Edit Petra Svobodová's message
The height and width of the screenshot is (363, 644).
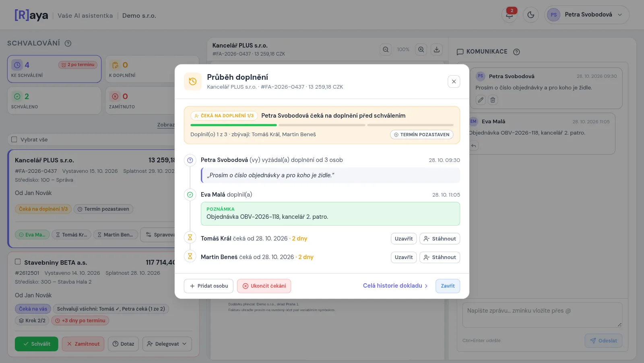(481, 100)
